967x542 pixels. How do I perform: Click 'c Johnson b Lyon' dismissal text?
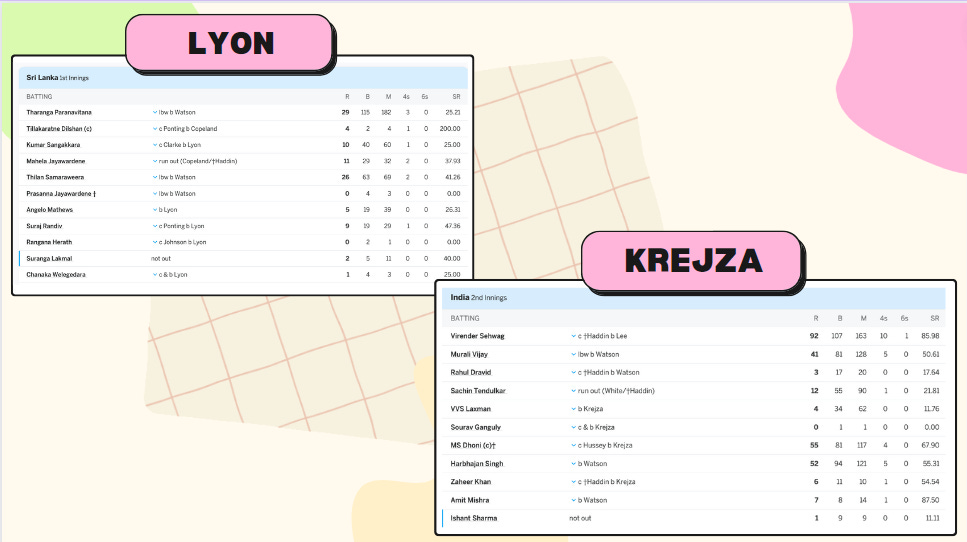coord(183,242)
